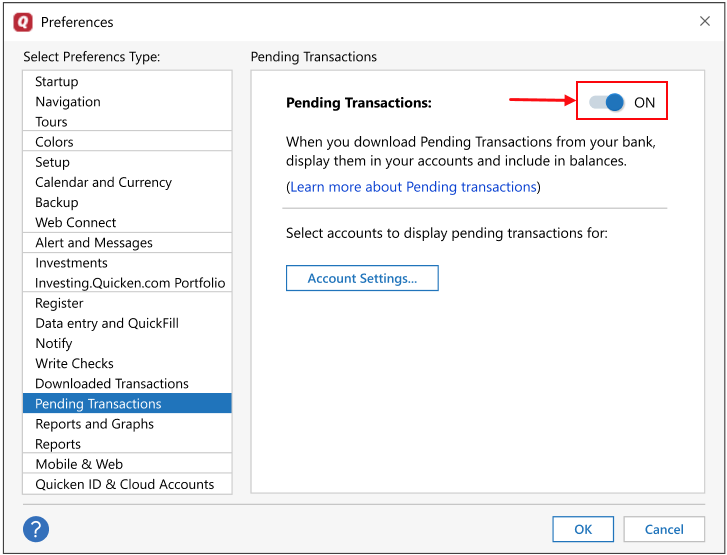Select Downloaded Transactions preferences
Screen dimensions: 727x555
[112, 383]
